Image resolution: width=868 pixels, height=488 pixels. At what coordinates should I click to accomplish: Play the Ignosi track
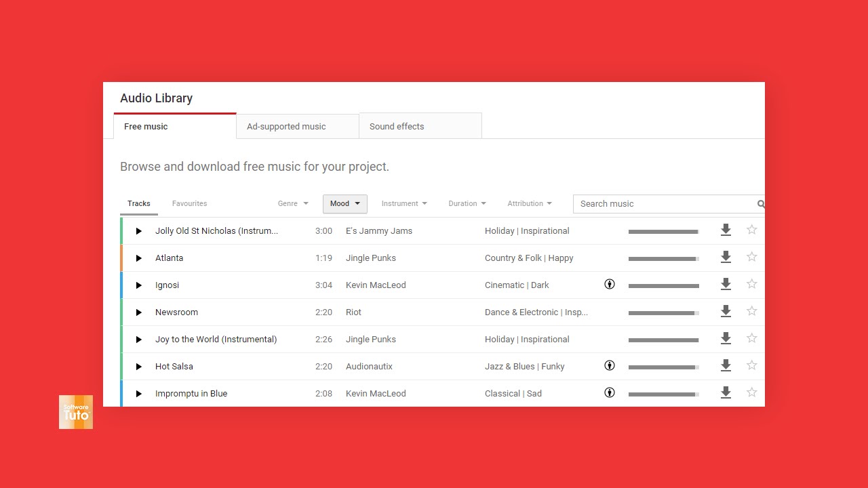point(138,285)
